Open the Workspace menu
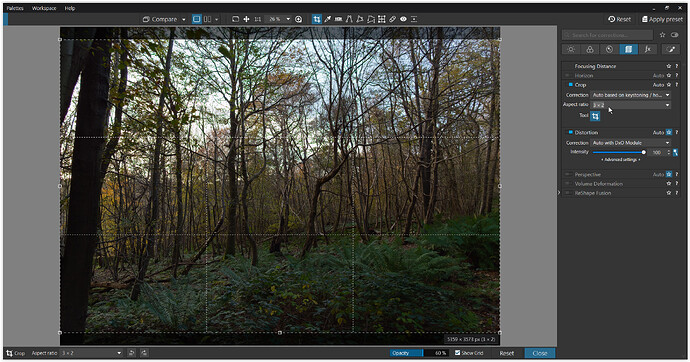 pos(44,8)
